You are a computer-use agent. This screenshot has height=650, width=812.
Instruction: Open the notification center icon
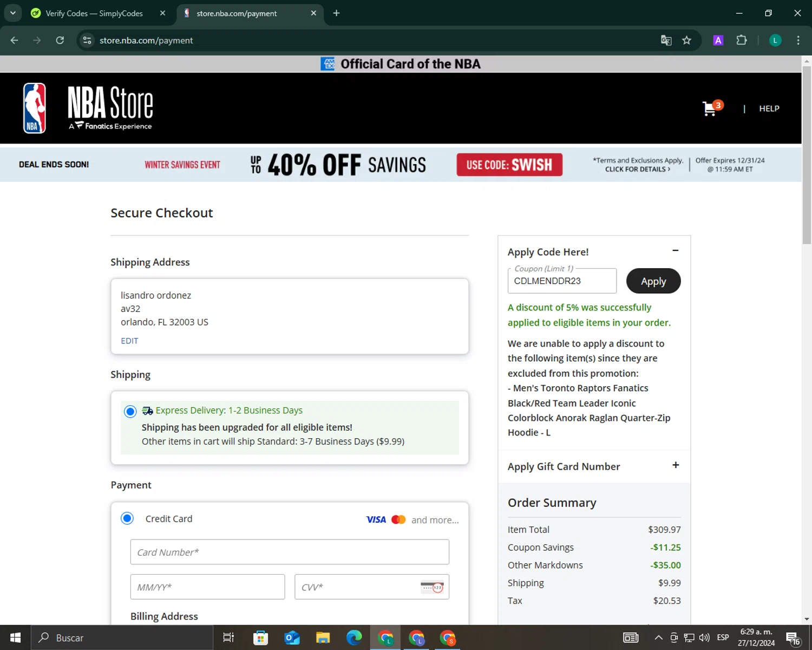tap(793, 638)
